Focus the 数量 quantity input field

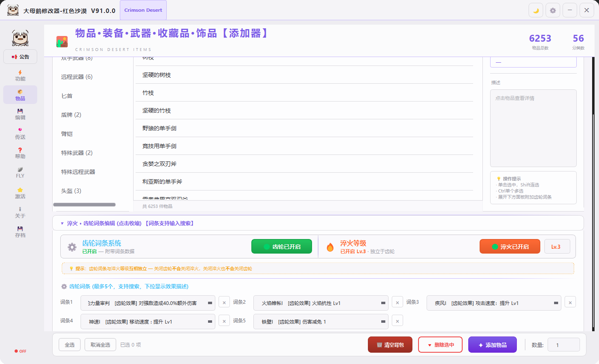(x=564, y=345)
